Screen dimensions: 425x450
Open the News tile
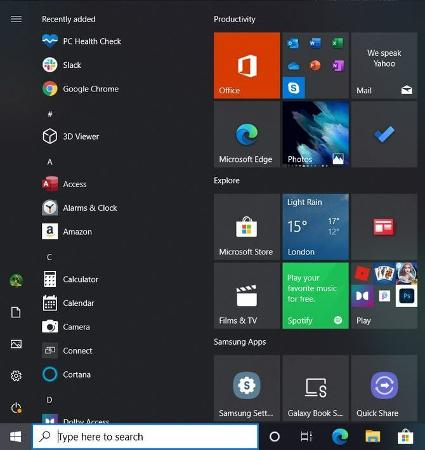pyautogui.click(x=384, y=227)
